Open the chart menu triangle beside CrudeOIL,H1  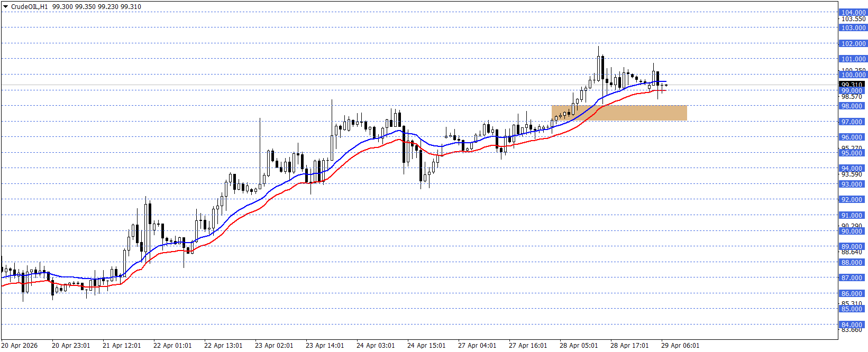5,7
